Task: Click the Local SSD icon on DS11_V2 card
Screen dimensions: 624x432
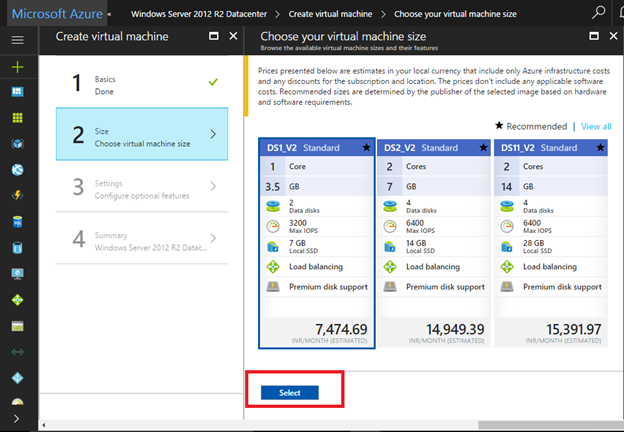Action: pos(507,247)
